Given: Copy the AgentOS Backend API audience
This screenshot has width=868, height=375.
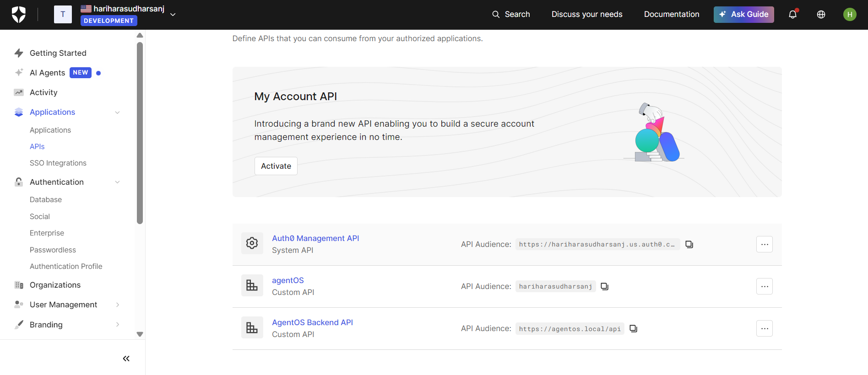Looking at the screenshot, I should [x=633, y=328].
